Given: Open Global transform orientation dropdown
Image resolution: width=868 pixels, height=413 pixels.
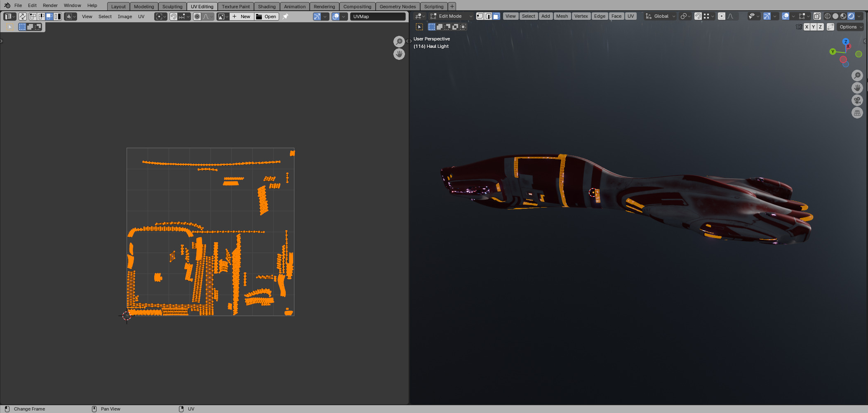Looking at the screenshot, I should click(x=661, y=16).
